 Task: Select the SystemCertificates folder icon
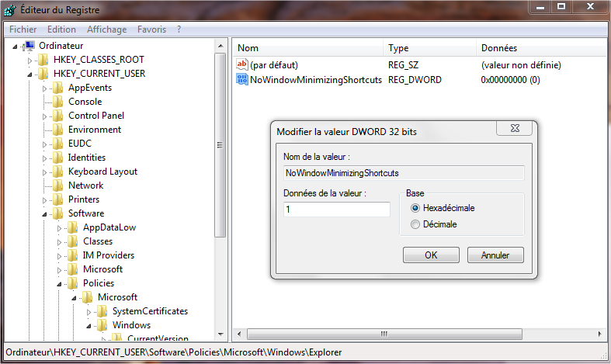click(102, 311)
